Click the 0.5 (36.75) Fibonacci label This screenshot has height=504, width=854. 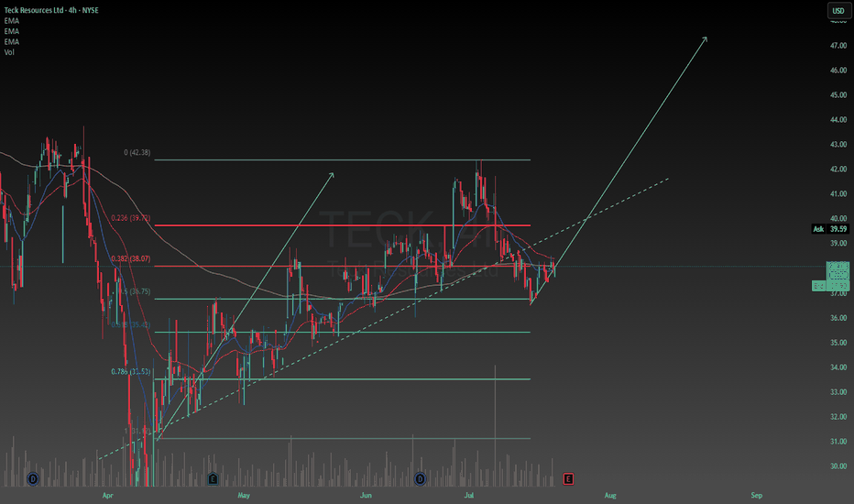135,291
